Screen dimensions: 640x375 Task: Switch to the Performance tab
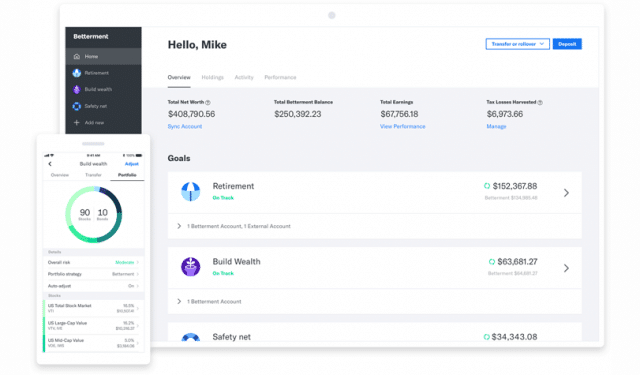click(280, 77)
